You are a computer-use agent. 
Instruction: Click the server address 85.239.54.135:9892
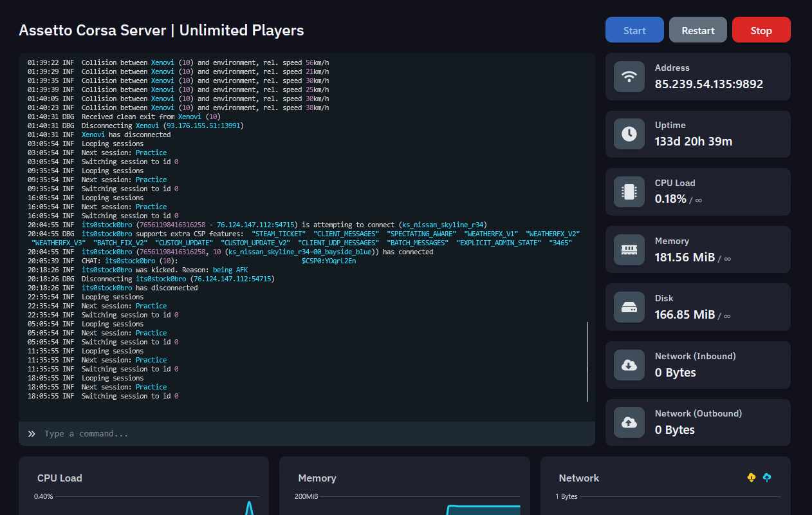point(709,84)
